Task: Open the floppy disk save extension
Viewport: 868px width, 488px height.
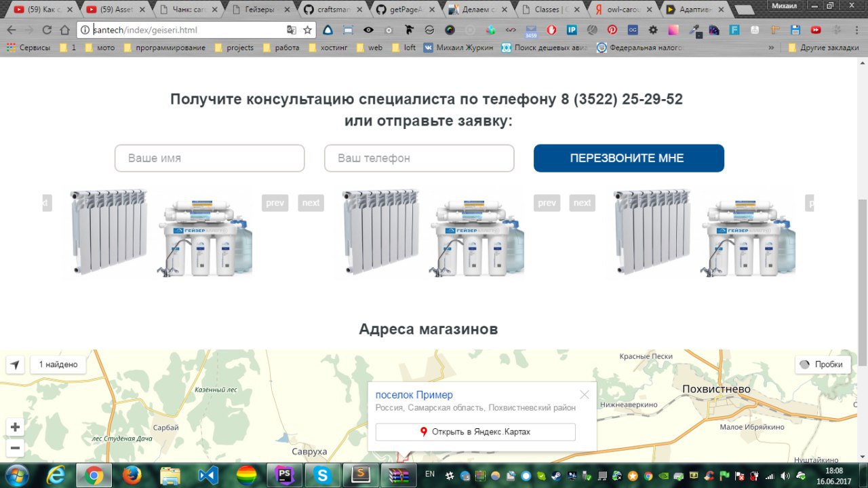Action: pos(795,30)
